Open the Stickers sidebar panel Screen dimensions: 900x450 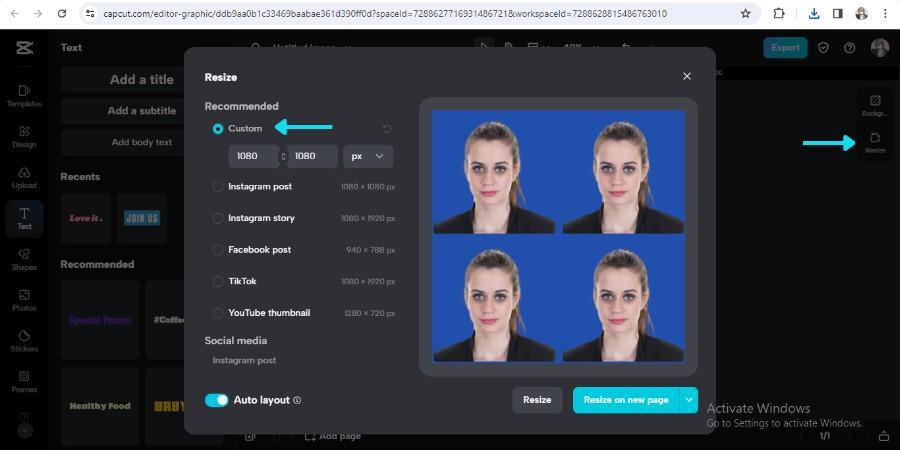24,342
